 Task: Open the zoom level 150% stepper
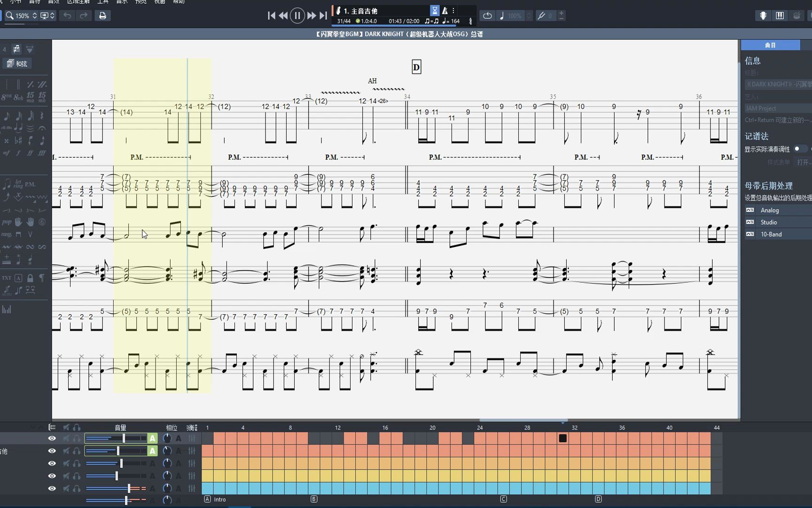(34, 16)
